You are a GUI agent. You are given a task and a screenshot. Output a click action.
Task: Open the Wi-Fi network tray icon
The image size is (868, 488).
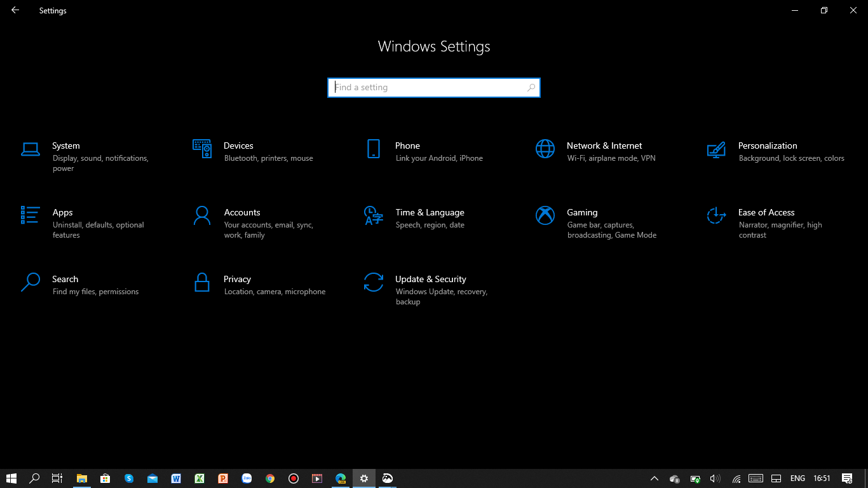point(736,478)
